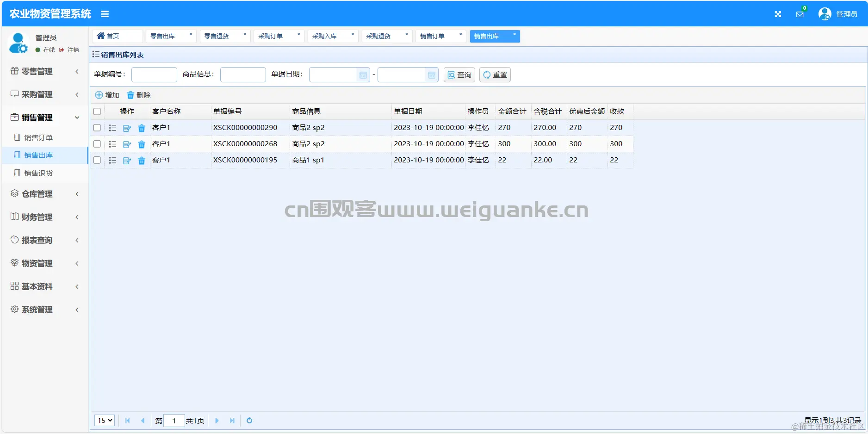Expand the 报表查询 sidebar menu

click(45, 240)
